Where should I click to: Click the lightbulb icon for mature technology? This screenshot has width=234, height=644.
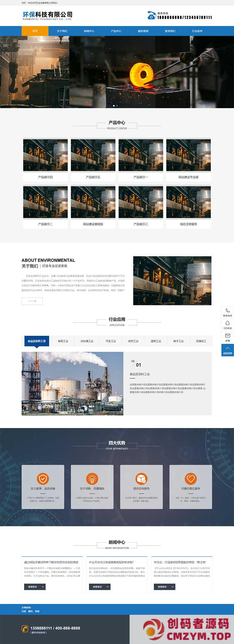[92, 479]
